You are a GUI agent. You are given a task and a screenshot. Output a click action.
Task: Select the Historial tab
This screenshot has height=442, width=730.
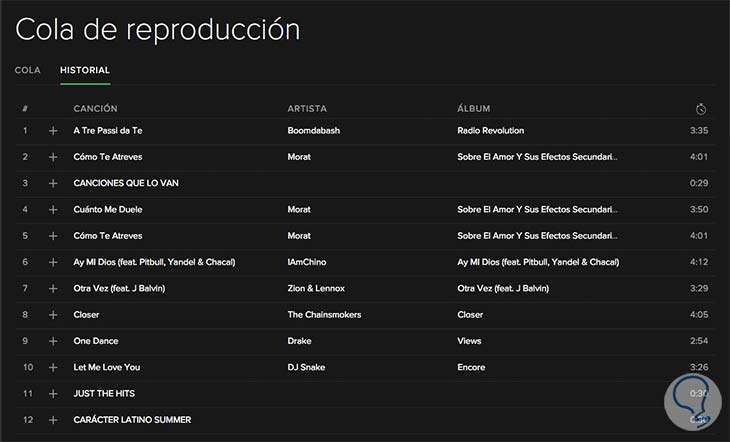[x=85, y=70]
